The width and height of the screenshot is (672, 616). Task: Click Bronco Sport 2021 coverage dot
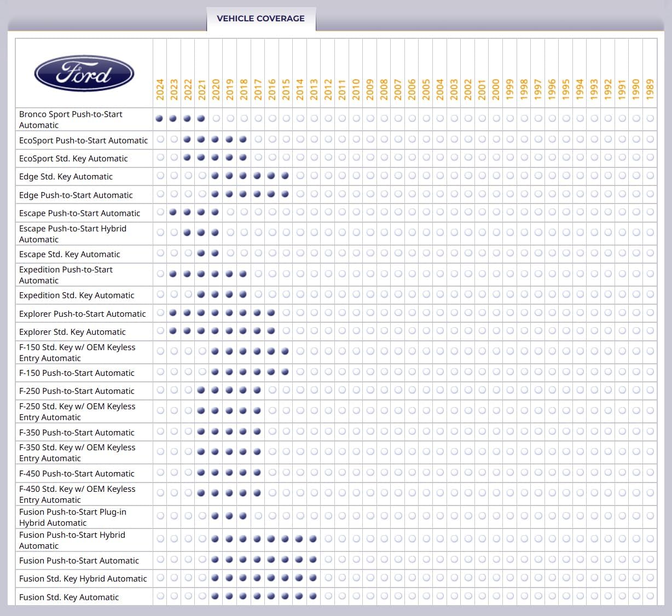click(x=201, y=118)
